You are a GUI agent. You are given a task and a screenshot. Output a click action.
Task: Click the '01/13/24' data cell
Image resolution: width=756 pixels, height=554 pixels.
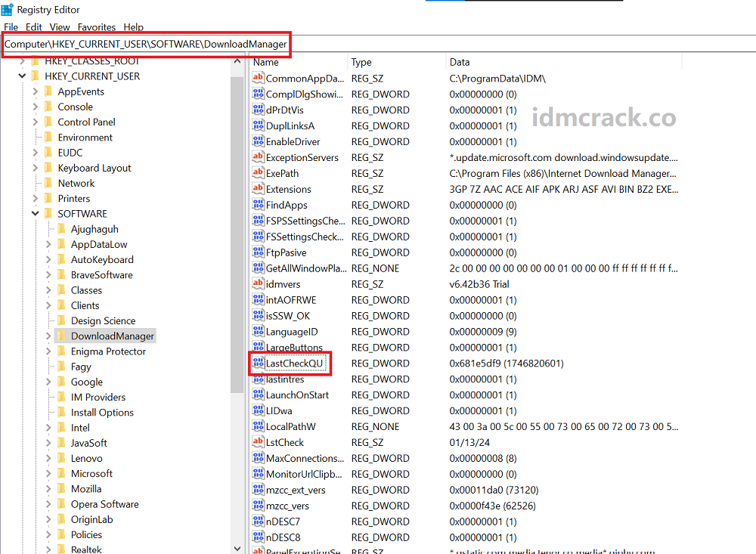pos(469,442)
